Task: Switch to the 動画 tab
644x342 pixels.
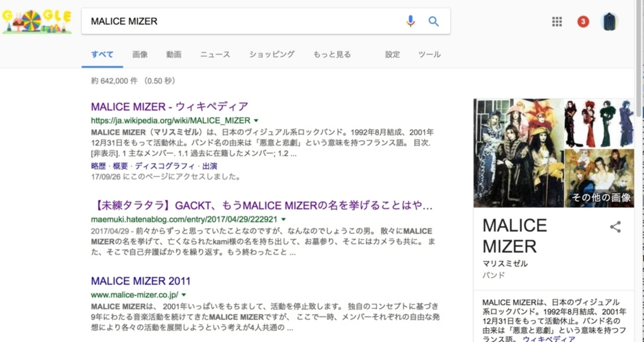Action: 174,55
